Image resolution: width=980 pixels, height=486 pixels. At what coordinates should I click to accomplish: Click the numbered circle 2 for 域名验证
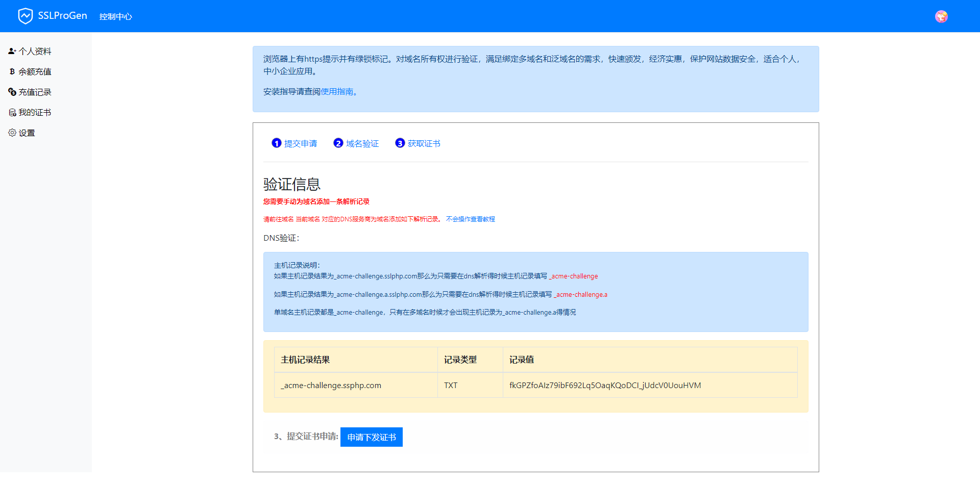(x=338, y=143)
